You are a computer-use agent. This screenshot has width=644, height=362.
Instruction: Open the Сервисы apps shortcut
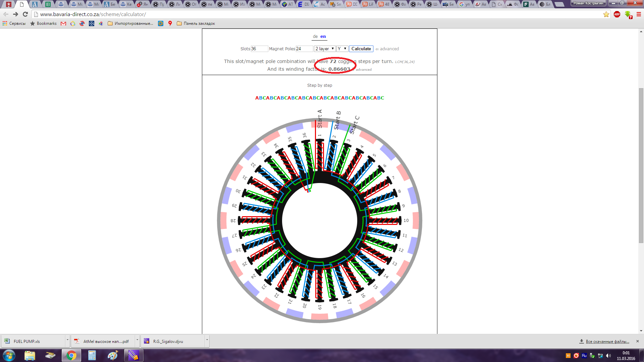(14, 23)
